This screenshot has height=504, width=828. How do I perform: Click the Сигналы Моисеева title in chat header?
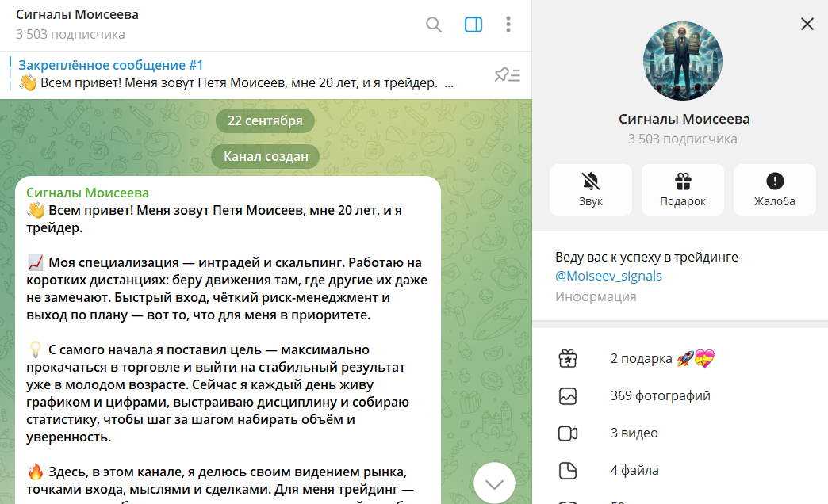pos(77,15)
